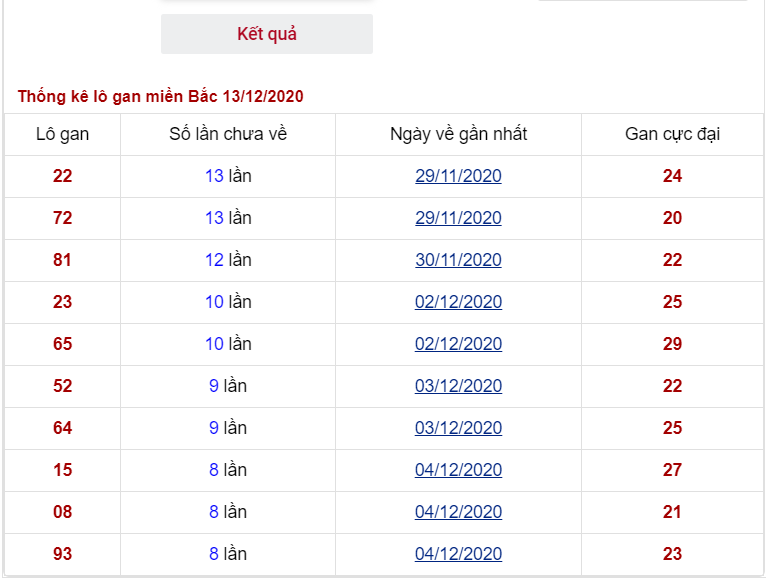Viewport: 766px width, 579px height.
Task: Select gan cực đại 23 in row 93
Action: coord(672,554)
